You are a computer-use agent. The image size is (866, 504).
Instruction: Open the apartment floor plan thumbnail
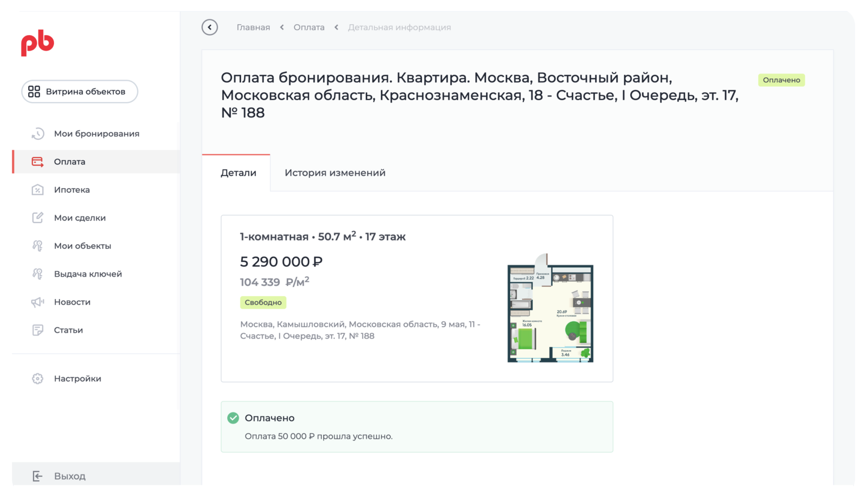[550, 308]
